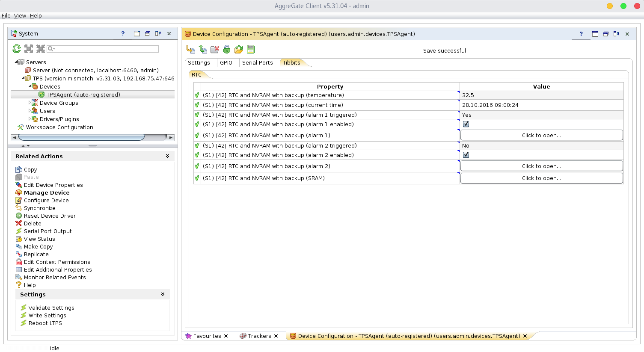644x352 pixels.
Task: Click the Edit Additional Properties action
Action: (x=53, y=269)
